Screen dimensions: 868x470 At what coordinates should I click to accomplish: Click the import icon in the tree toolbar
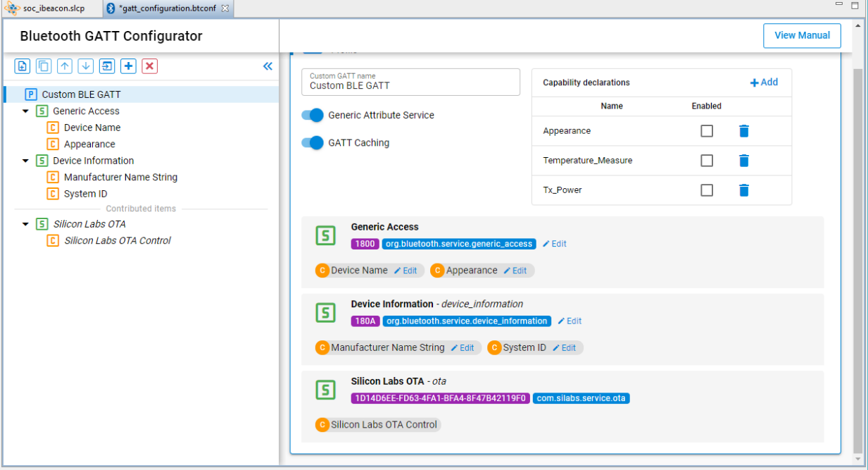tap(107, 66)
